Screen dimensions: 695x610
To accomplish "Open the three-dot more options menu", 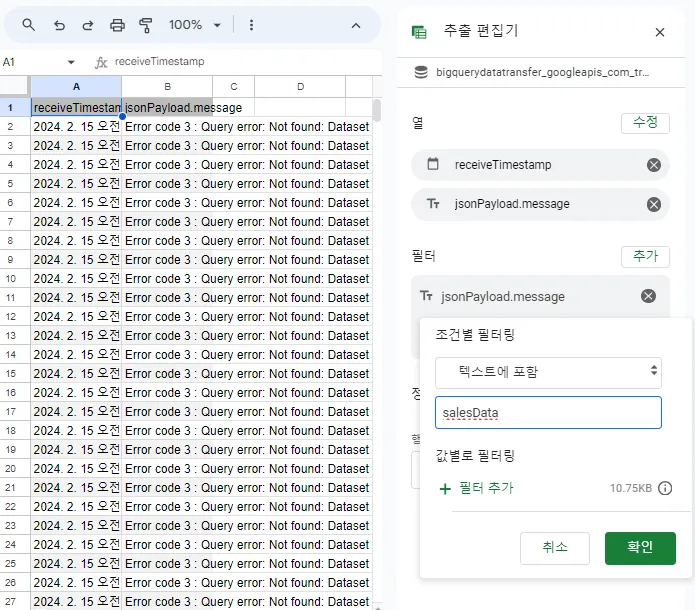I will point(251,25).
